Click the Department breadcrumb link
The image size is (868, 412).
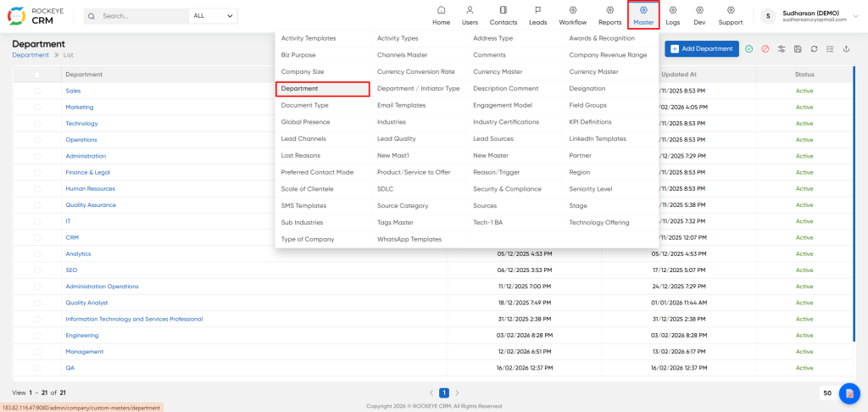click(x=31, y=55)
